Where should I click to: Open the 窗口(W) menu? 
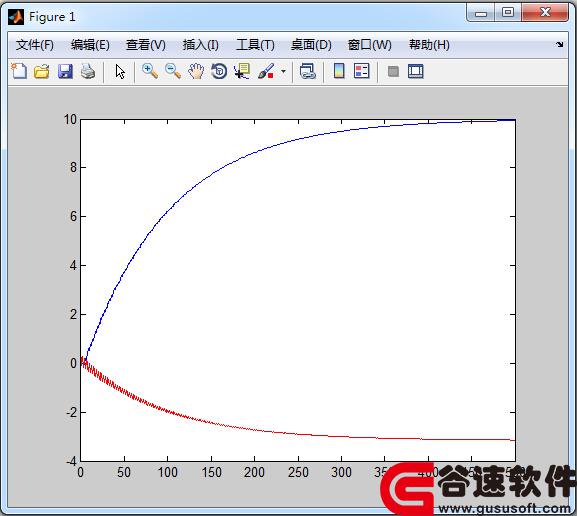pyautogui.click(x=370, y=45)
